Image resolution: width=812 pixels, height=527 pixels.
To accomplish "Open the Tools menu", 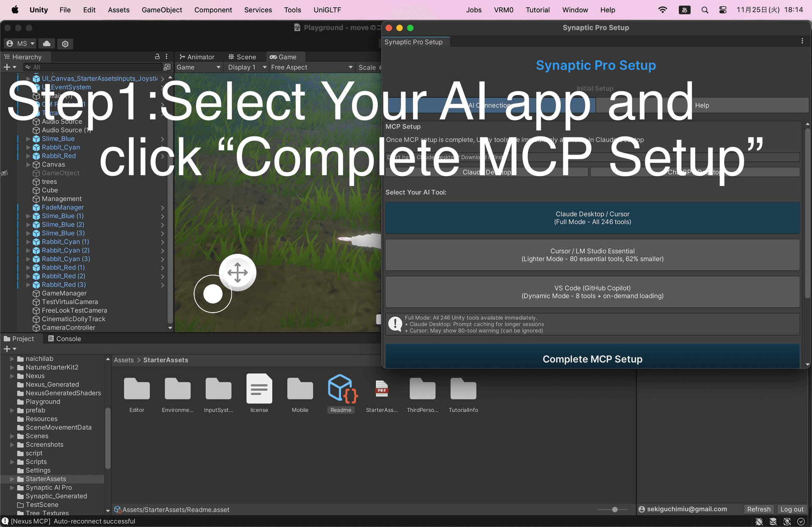I will pyautogui.click(x=292, y=10).
